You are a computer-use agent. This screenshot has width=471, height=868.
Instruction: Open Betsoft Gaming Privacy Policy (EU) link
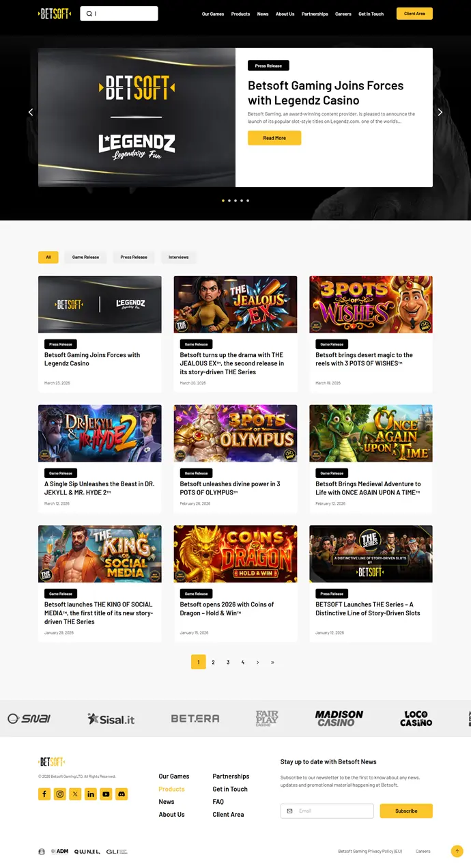tap(370, 852)
